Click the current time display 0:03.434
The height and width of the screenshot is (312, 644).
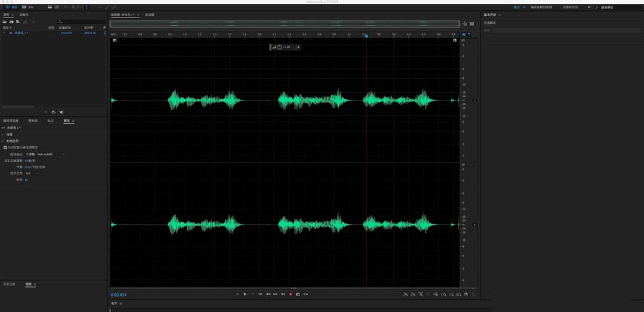click(x=118, y=295)
